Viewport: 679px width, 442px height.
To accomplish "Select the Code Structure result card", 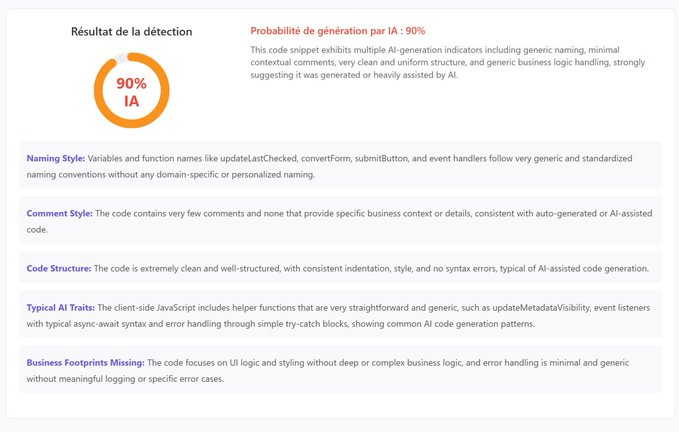I will (x=340, y=267).
